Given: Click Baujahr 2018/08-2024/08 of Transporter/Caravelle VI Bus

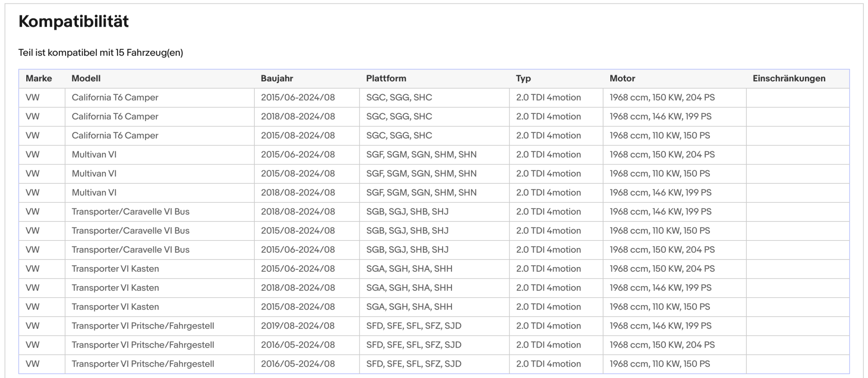Looking at the screenshot, I should click(x=298, y=212).
